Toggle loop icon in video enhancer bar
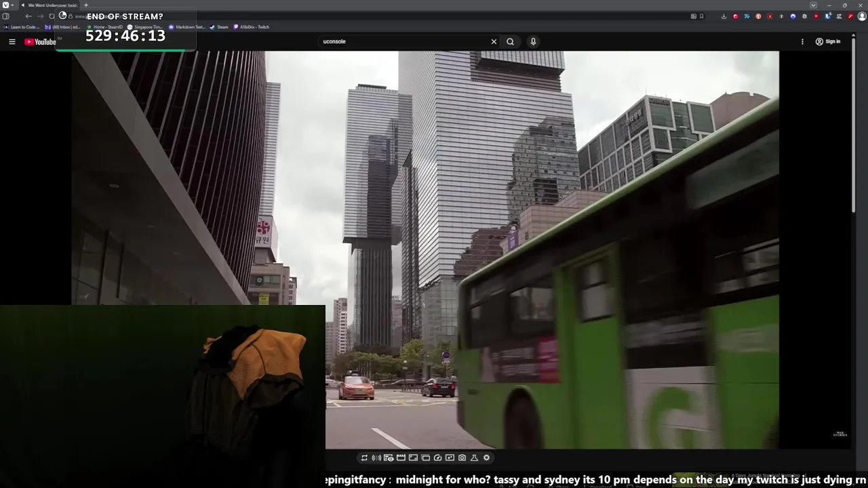 click(364, 458)
